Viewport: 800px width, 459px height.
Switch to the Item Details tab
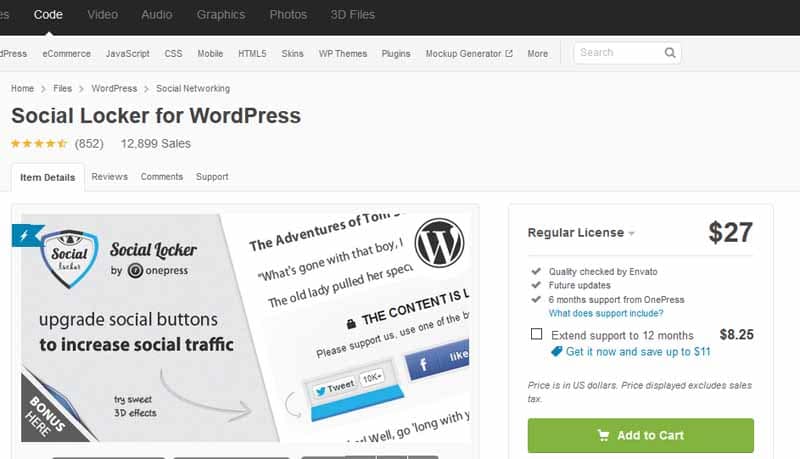47,177
